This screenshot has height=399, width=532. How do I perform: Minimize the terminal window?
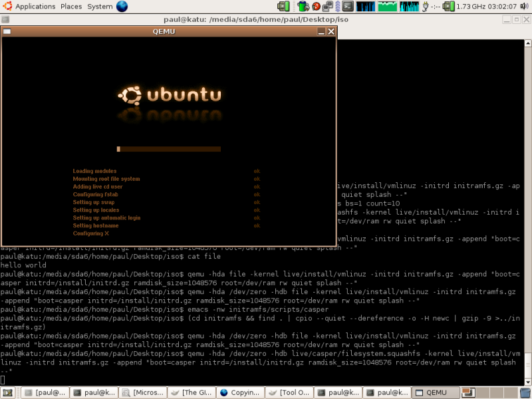[x=507, y=20]
